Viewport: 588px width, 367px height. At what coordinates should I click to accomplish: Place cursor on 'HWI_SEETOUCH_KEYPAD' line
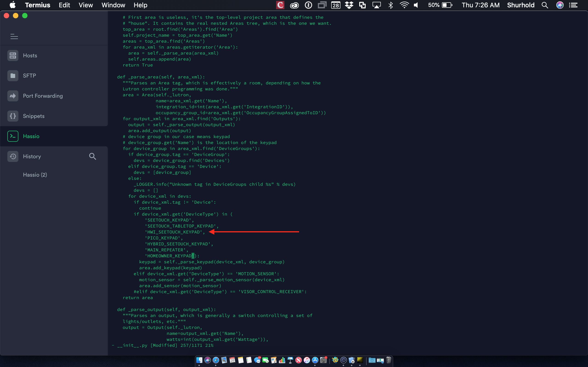pos(175,232)
